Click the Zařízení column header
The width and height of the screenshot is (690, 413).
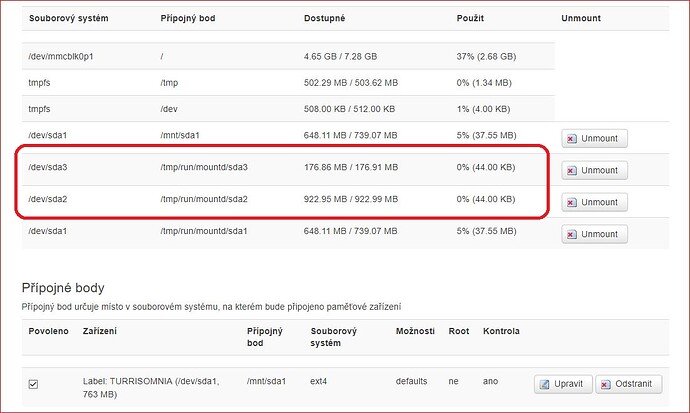[x=100, y=331]
